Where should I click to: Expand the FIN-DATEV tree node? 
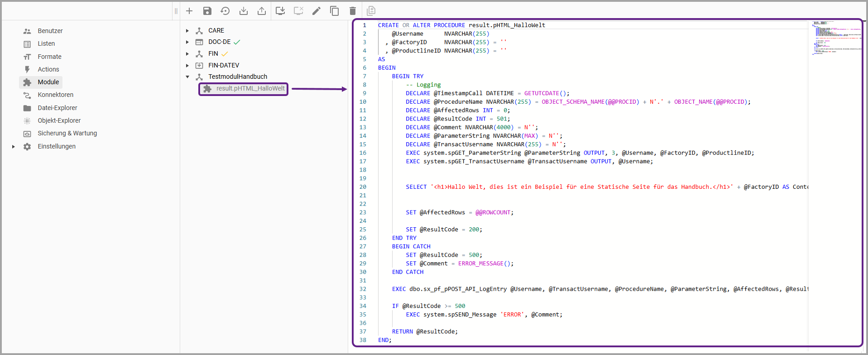[187, 66]
